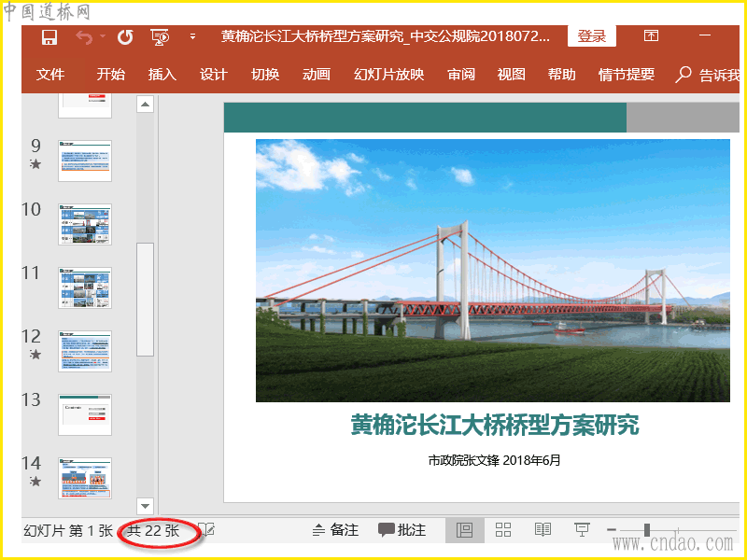Select slide 14 thumbnail
Screen dimensions: 747x560
(x=85, y=478)
